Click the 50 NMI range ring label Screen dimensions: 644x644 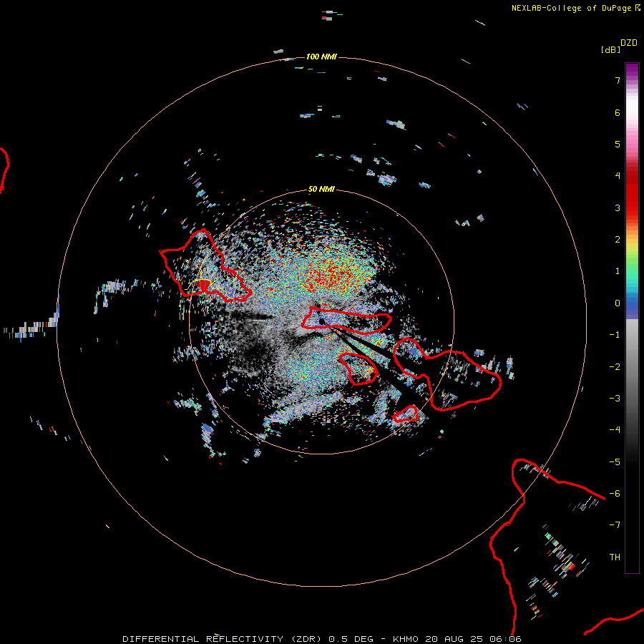coord(321,190)
